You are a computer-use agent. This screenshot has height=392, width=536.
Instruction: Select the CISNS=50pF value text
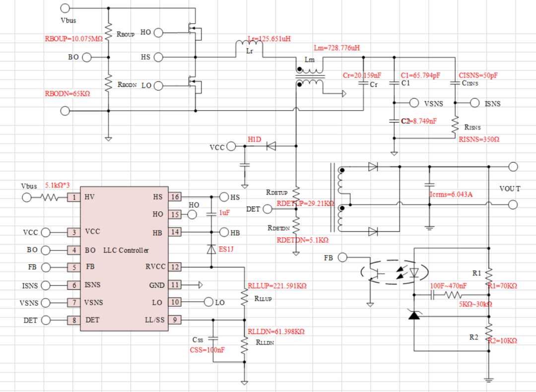[x=478, y=75]
